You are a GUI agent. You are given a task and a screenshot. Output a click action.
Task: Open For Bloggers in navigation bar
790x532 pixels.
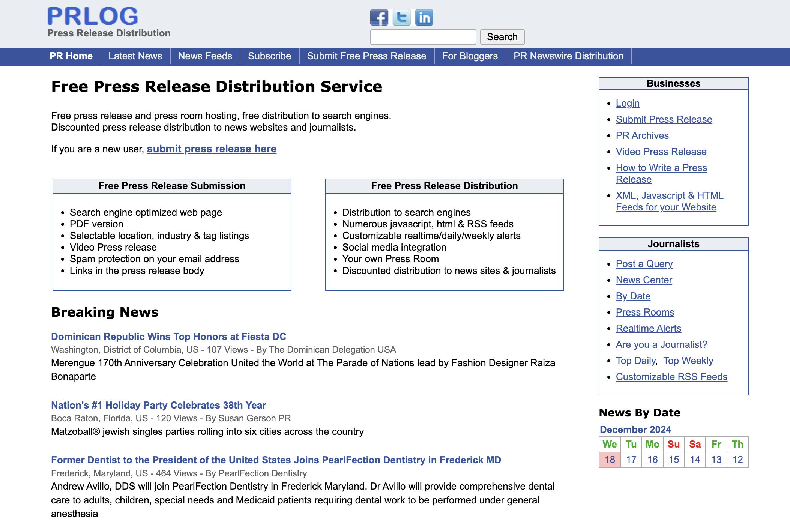click(x=470, y=56)
